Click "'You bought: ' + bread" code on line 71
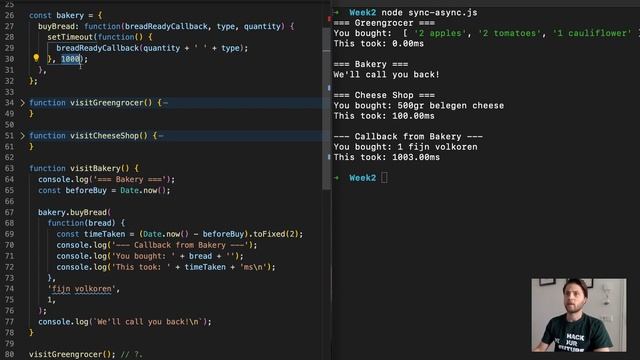The height and width of the screenshot is (360, 640). (x=162, y=256)
